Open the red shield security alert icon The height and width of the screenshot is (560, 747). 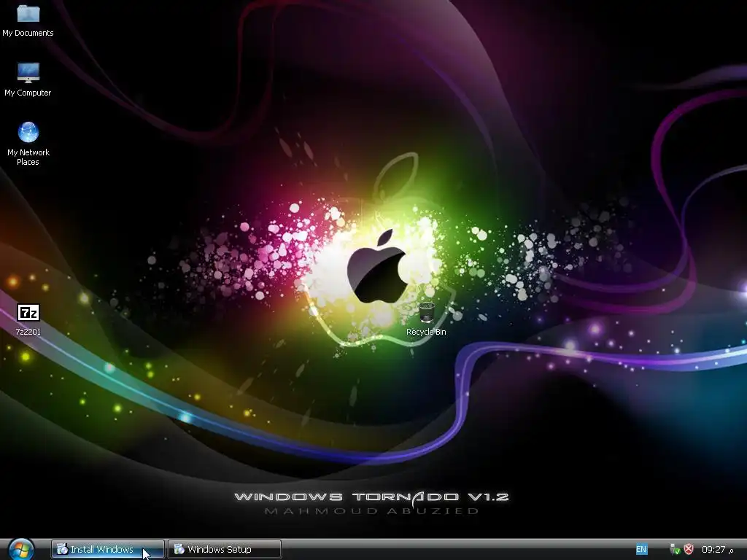click(x=689, y=550)
